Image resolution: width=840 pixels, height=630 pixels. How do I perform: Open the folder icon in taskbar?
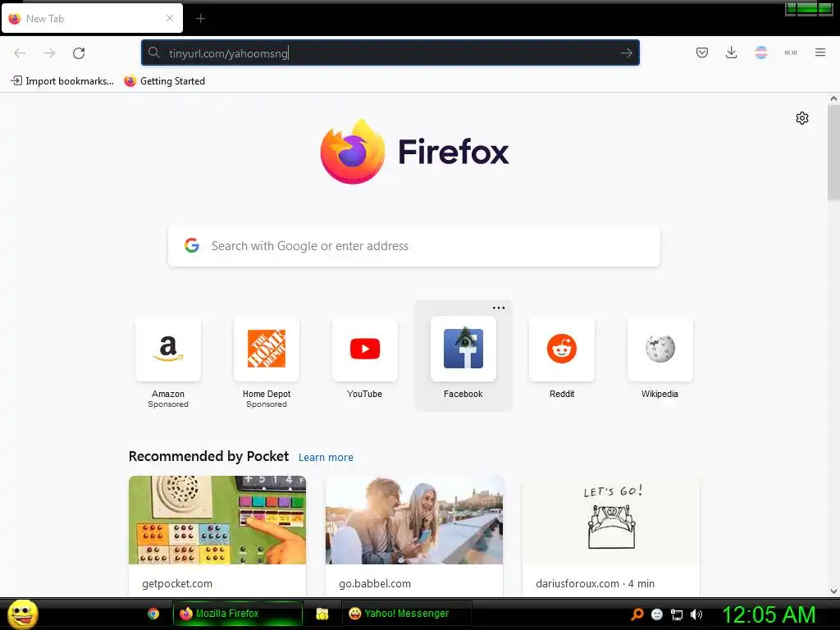tap(322, 614)
